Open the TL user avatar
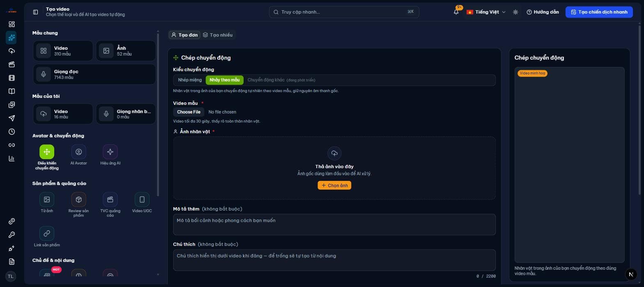This screenshot has height=287, width=644. (x=11, y=276)
